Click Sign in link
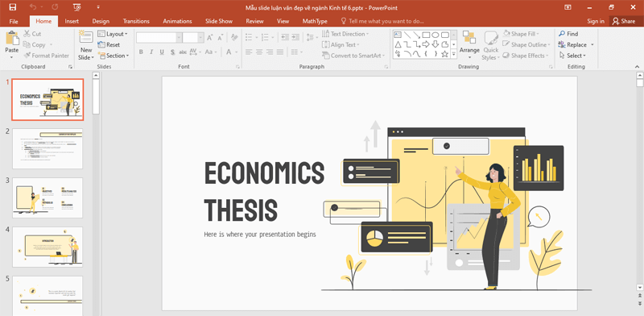 pyautogui.click(x=596, y=21)
